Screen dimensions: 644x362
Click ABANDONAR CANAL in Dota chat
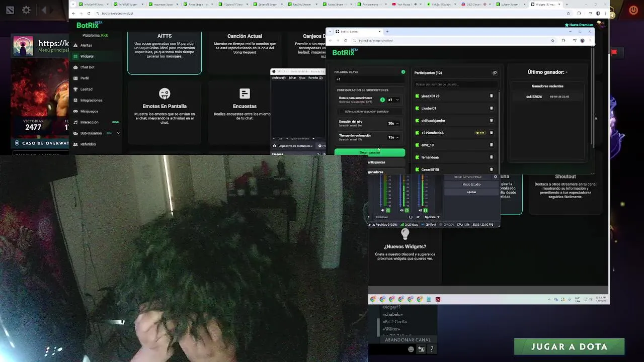[x=408, y=340]
